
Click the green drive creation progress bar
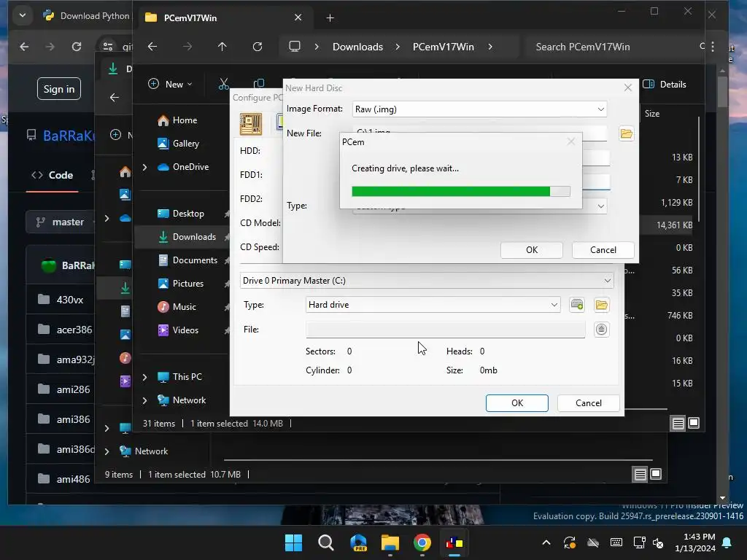coord(461,192)
